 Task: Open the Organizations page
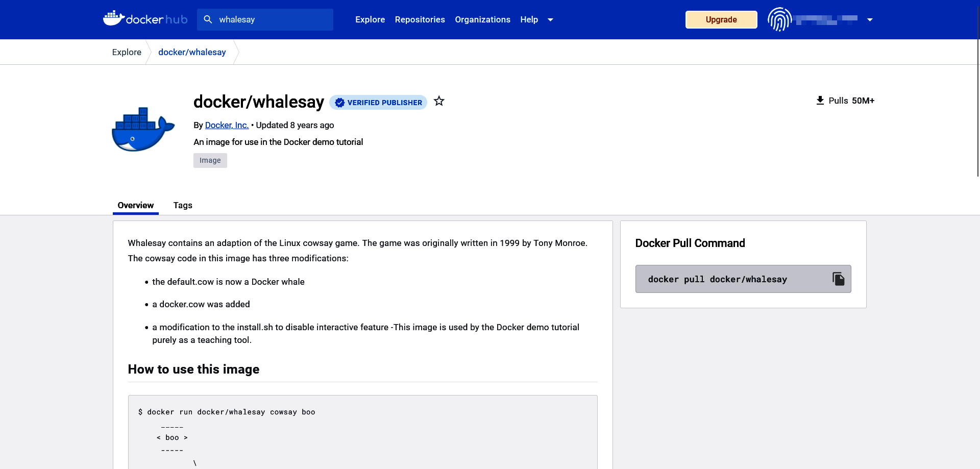(482, 19)
